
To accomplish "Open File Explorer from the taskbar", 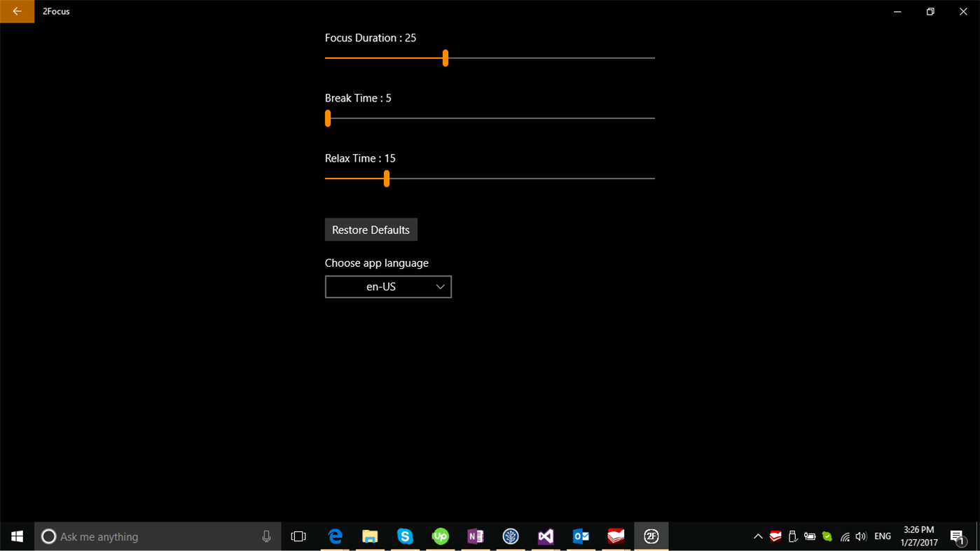I will coord(370,536).
